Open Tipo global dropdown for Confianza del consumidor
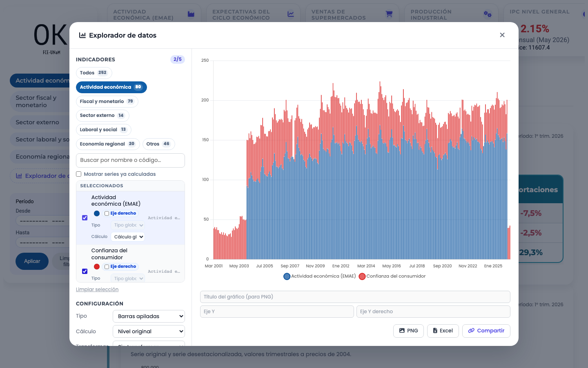This screenshot has height=368, width=588. tap(128, 278)
